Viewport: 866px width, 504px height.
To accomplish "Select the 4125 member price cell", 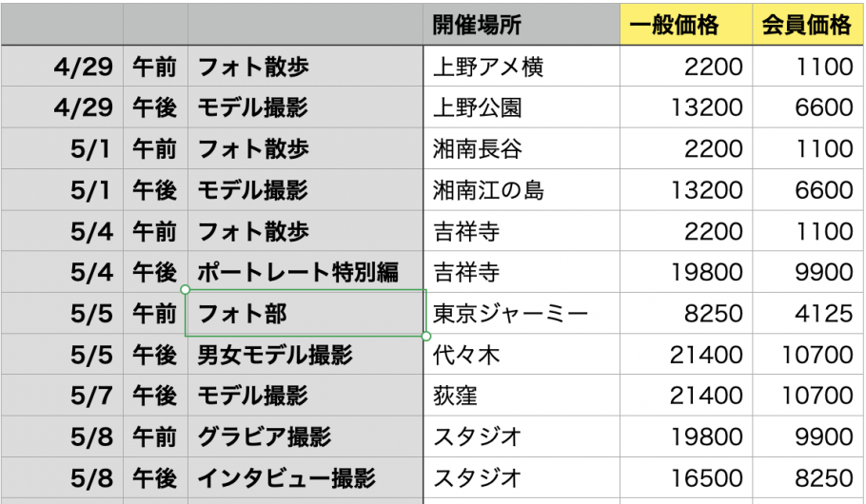I will pyautogui.click(x=809, y=314).
